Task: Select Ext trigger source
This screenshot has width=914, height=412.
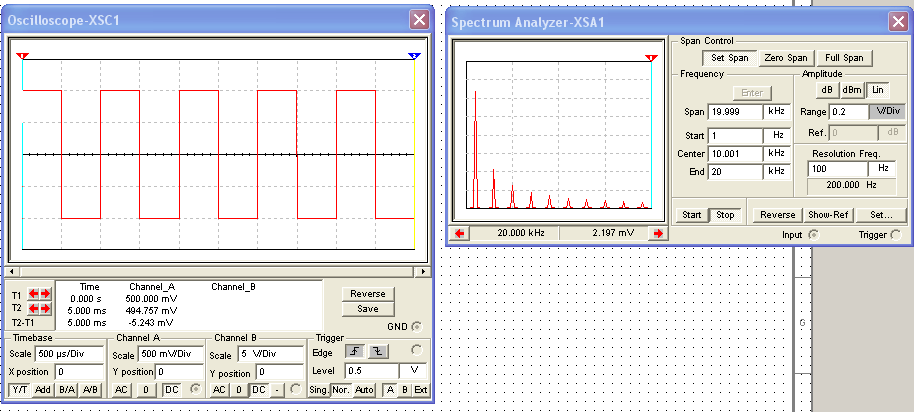Action: tap(420, 390)
